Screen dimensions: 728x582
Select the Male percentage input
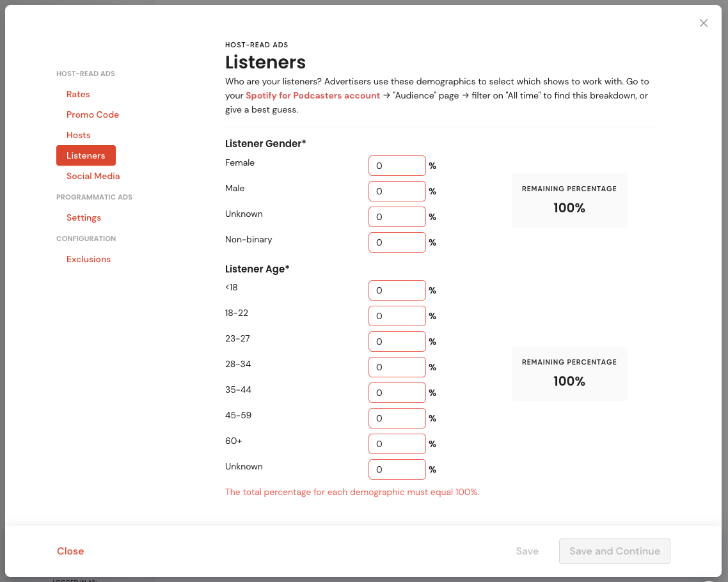(x=397, y=191)
